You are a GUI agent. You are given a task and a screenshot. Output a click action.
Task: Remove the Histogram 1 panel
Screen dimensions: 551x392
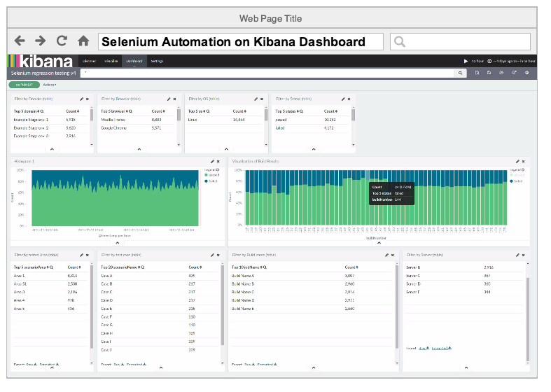point(218,162)
